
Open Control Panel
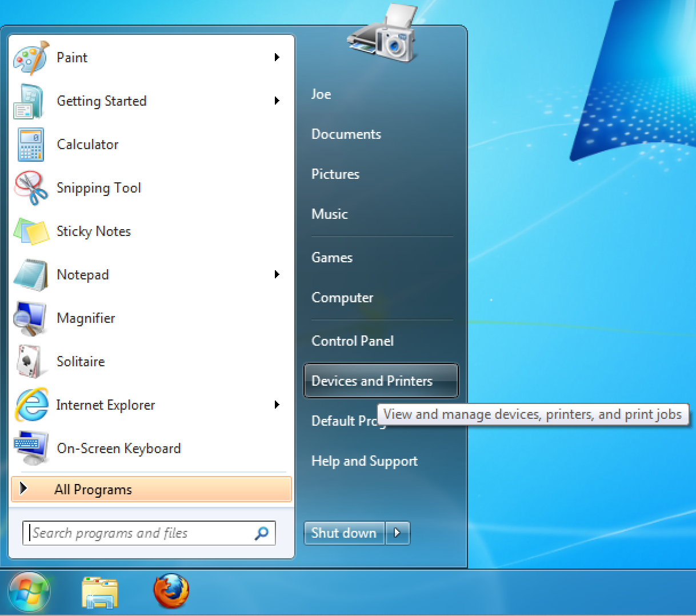[353, 341]
